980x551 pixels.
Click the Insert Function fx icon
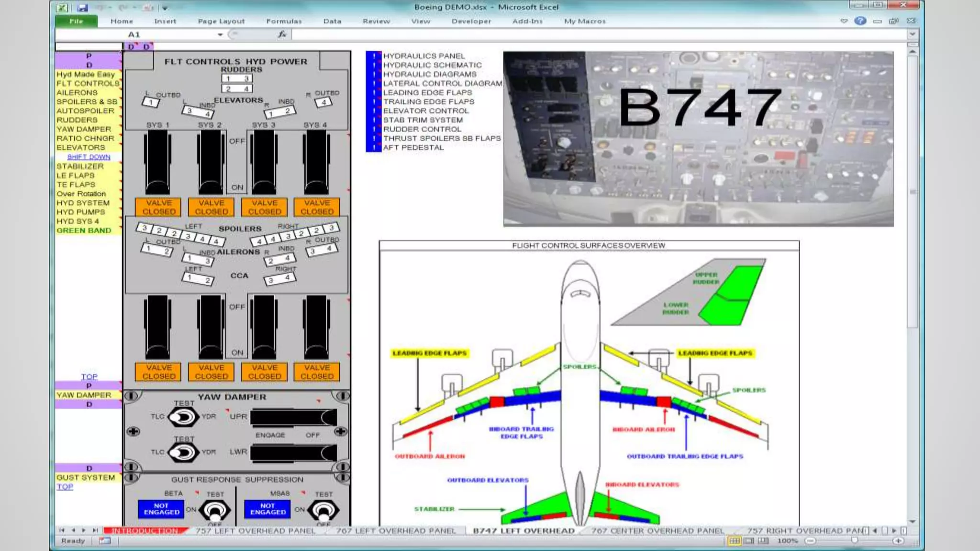pos(282,34)
